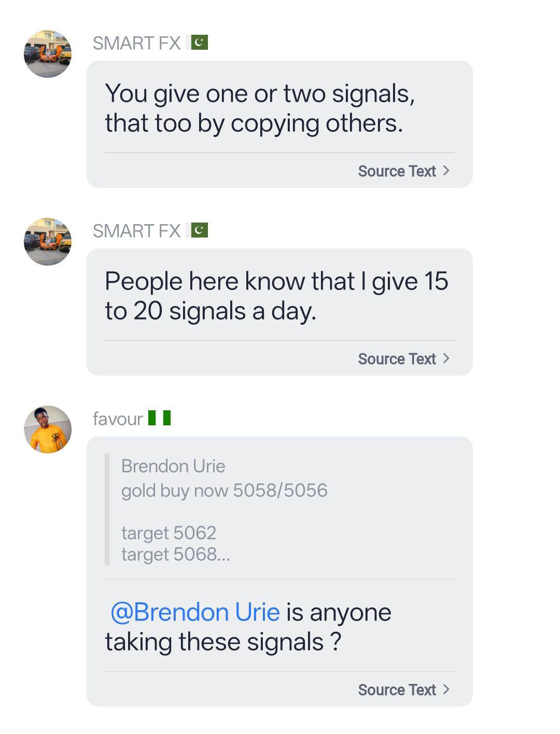This screenshot has width=560, height=734.
Task: Click Brendon Urie's name in the quoted reply
Action: pyautogui.click(x=173, y=466)
